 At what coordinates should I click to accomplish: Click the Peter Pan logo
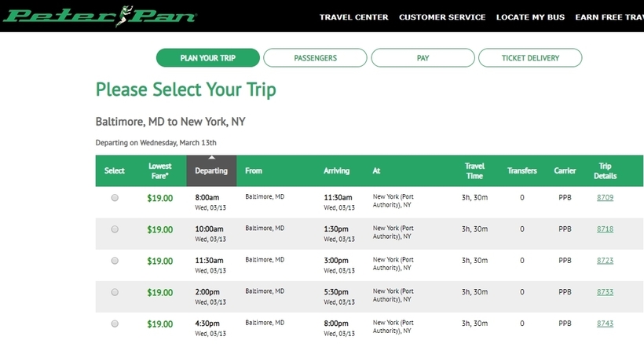pos(100,16)
